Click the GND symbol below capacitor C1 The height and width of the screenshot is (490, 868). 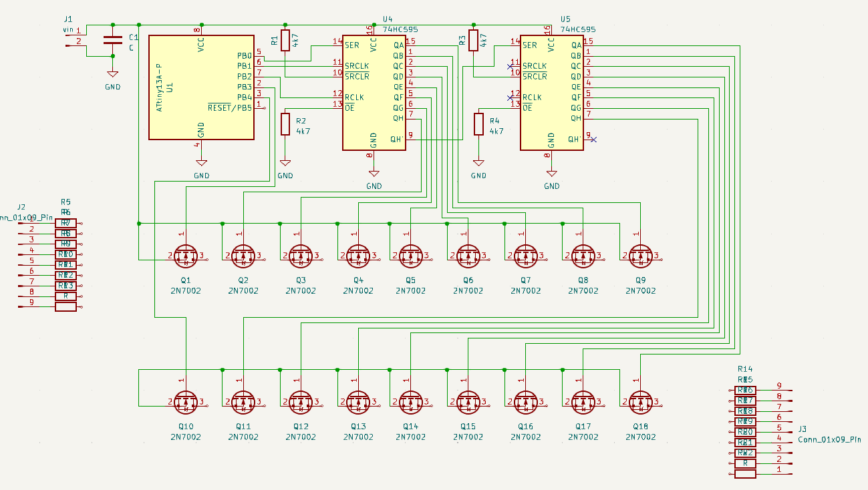pos(112,76)
